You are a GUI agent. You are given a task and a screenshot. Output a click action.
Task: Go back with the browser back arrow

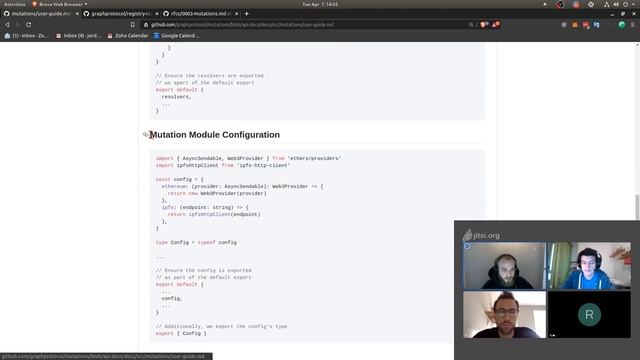(x=7, y=24)
